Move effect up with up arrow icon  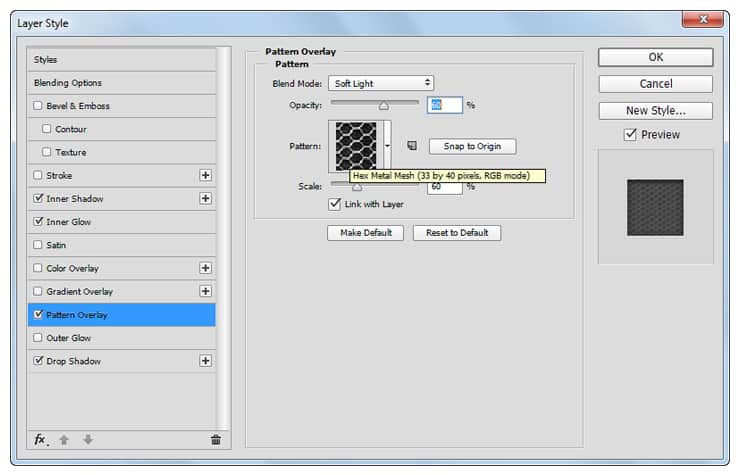(x=64, y=440)
